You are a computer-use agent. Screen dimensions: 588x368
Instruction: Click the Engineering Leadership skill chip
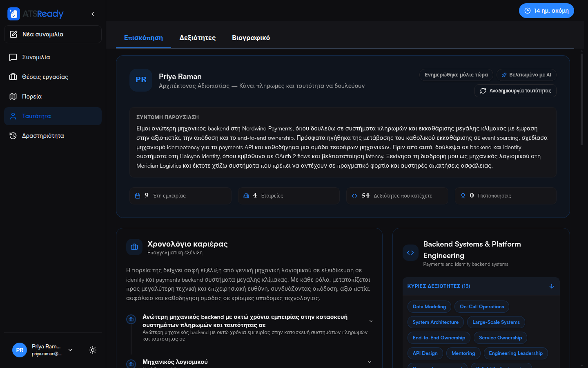tap(516, 353)
